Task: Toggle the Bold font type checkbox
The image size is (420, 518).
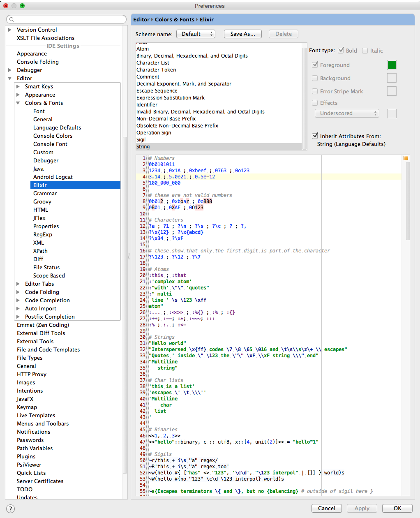Action: click(341, 50)
